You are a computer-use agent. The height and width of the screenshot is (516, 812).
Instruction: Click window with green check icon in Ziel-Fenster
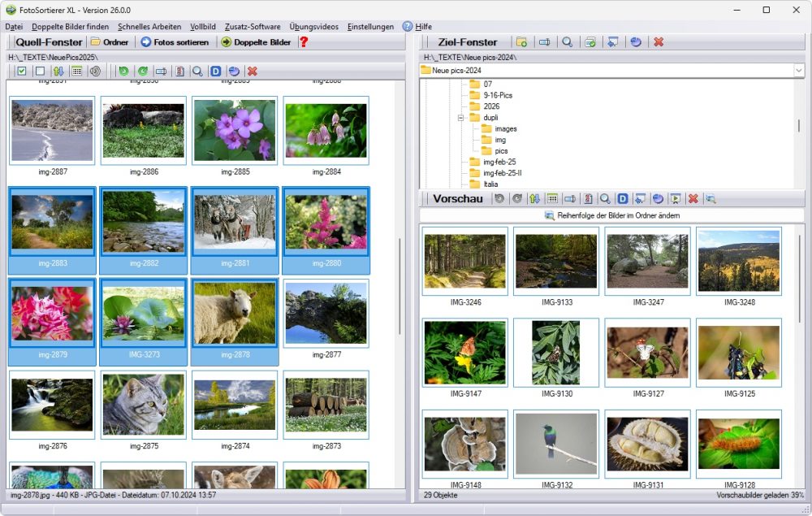click(x=590, y=42)
